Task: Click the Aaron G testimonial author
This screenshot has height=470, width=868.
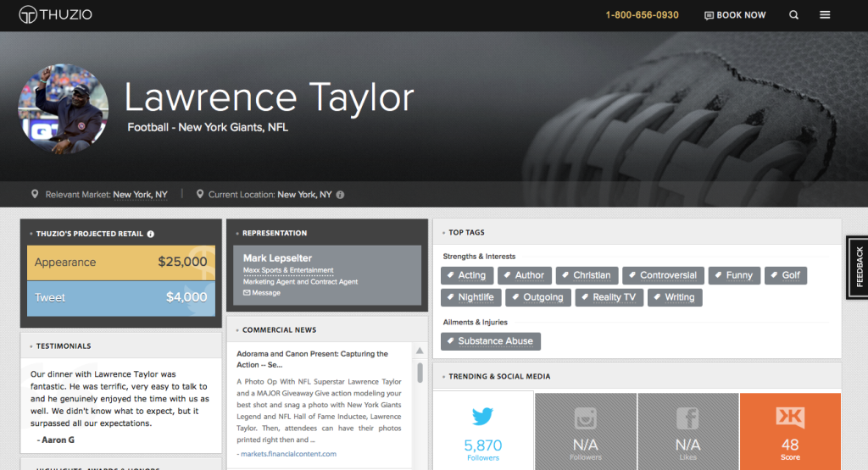Action: (x=58, y=440)
